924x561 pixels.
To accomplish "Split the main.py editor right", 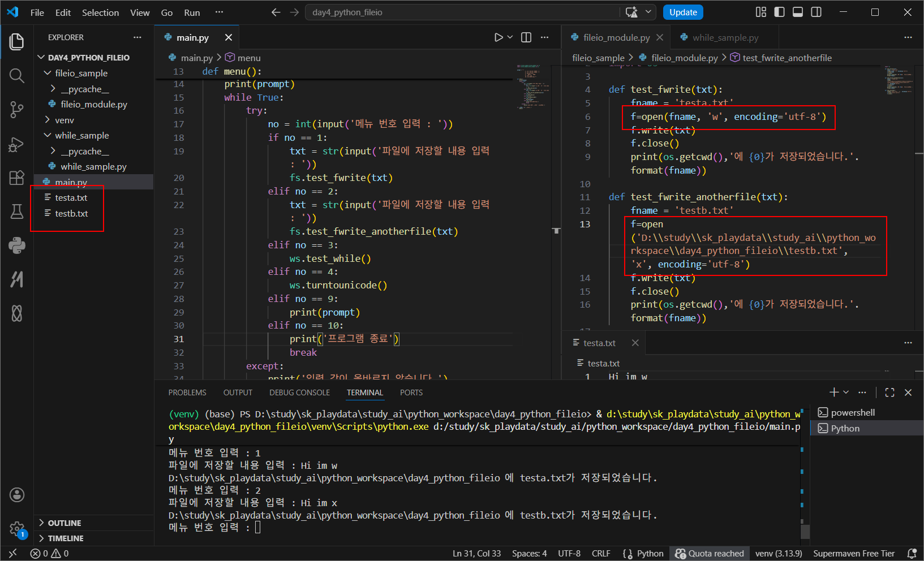I will pos(526,37).
